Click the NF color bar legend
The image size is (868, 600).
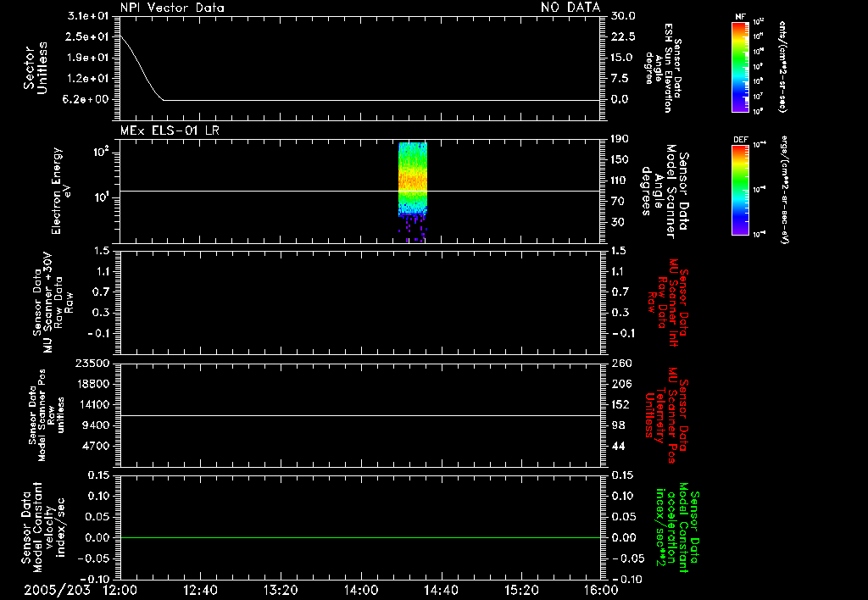pos(740,67)
